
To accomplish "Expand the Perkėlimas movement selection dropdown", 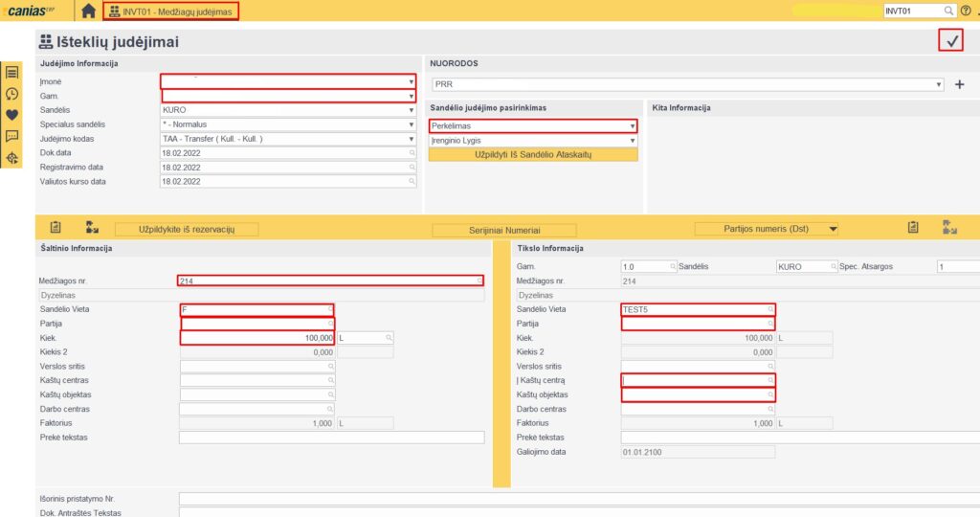I will tap(633, 126).
